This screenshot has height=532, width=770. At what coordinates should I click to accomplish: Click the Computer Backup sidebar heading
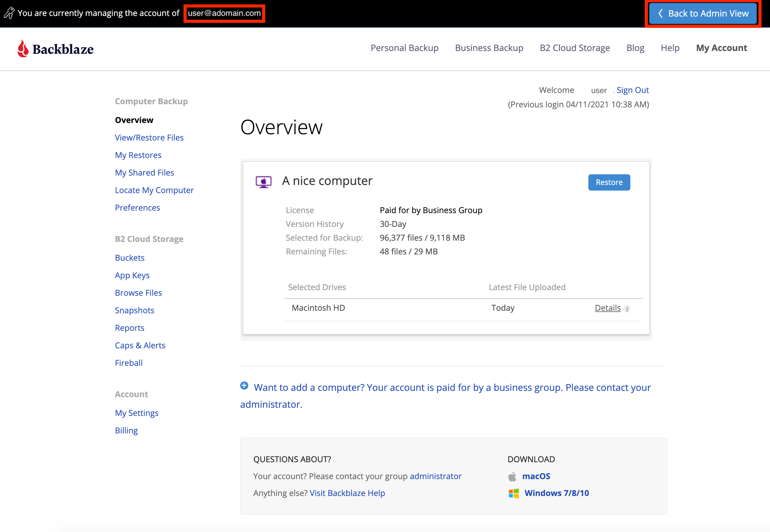(x=151, y=101)
